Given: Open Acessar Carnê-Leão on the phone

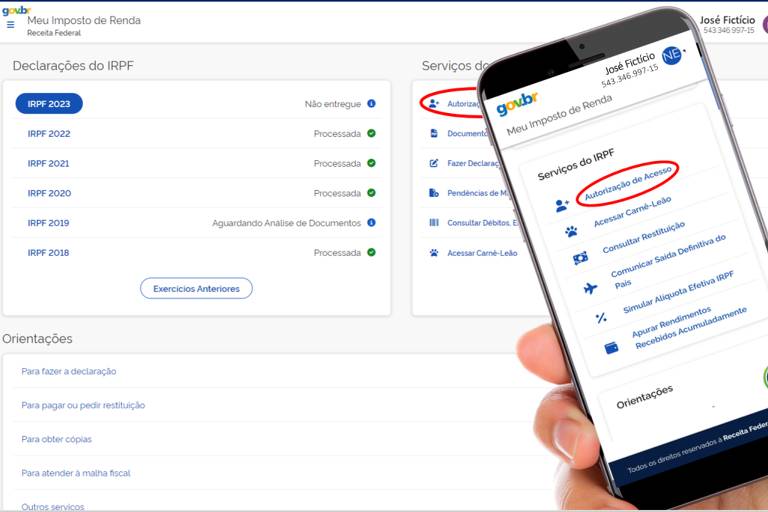Looking at the screenshot, I should click(632, 212).
